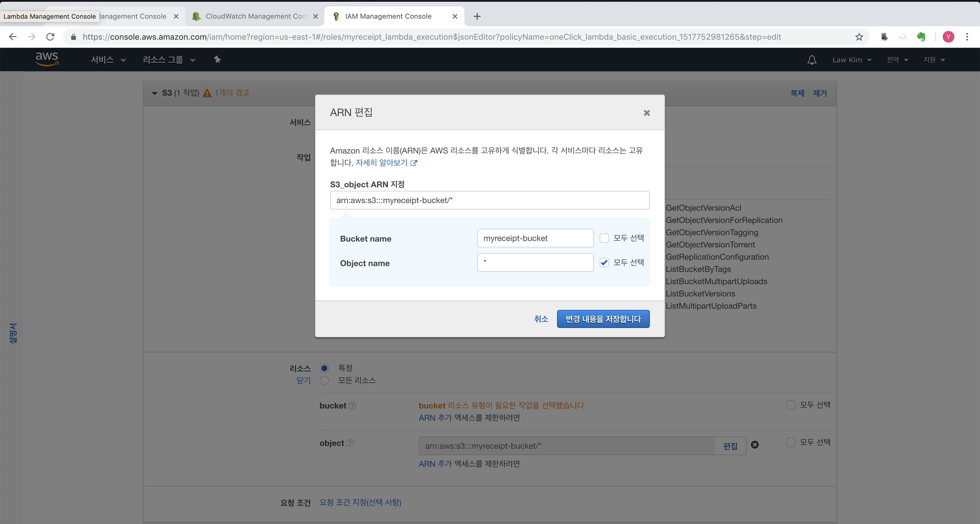This screenshot has height=524, width=980.
Task: Click help question mark next to bucket
Action: tap(353, 406)
